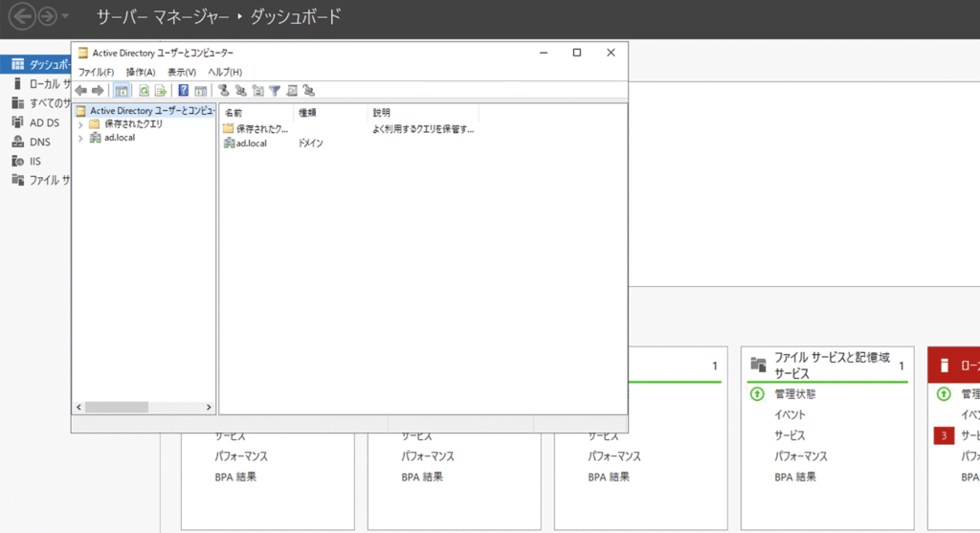Select the Active Directory ユーザーとコンピューター root node

(x=145, y=111)
